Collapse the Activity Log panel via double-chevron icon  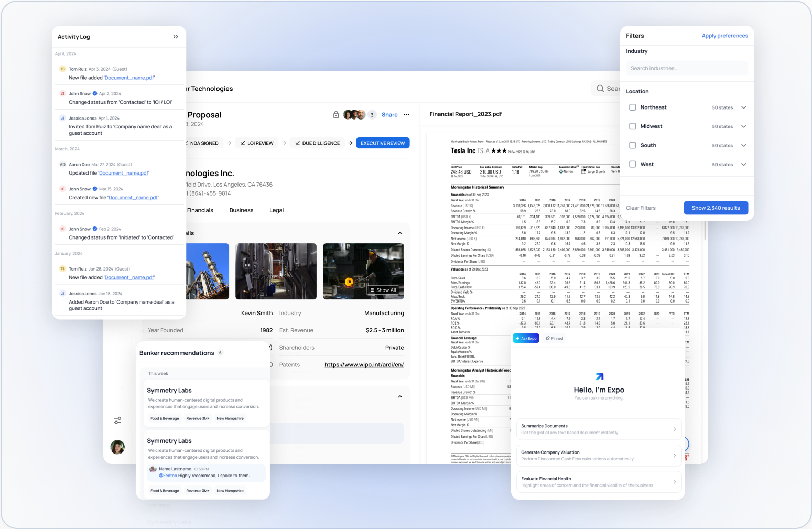[176, 37]
